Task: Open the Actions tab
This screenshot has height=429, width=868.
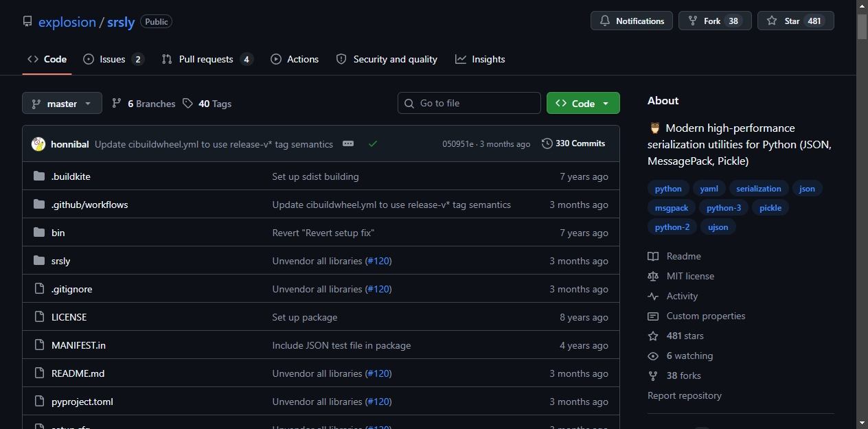Action: pos(295,59)
